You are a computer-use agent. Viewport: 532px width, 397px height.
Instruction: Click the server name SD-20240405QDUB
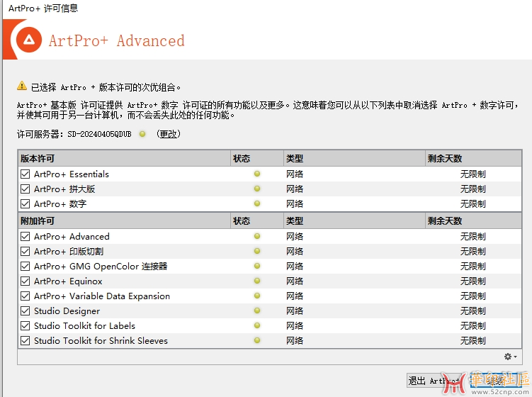pos(99,134)
